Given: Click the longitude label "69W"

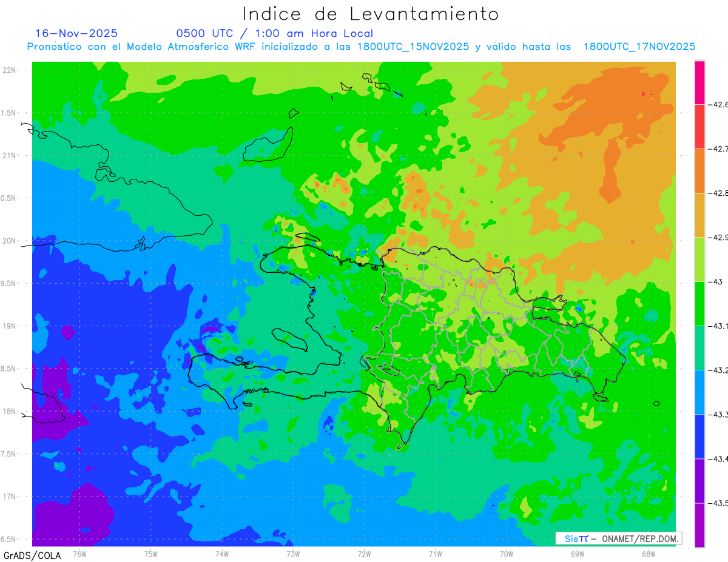Looking at the screenshot, I should 578,554.
